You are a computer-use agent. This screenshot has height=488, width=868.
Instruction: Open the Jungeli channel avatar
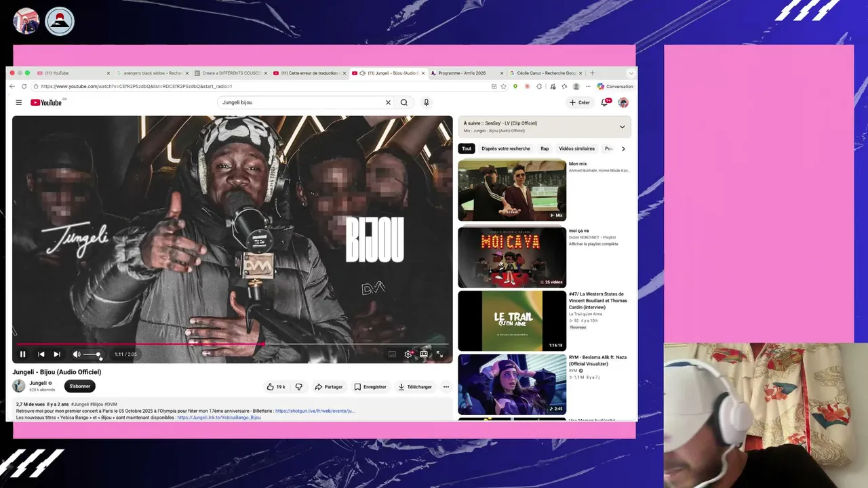(19, 386)
